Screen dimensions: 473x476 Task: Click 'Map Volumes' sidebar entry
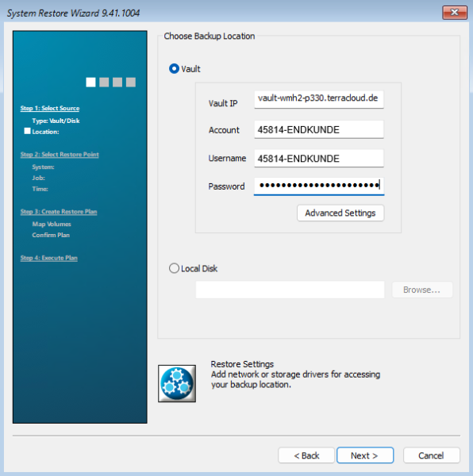pyautogui.click(x=52, y=224)
